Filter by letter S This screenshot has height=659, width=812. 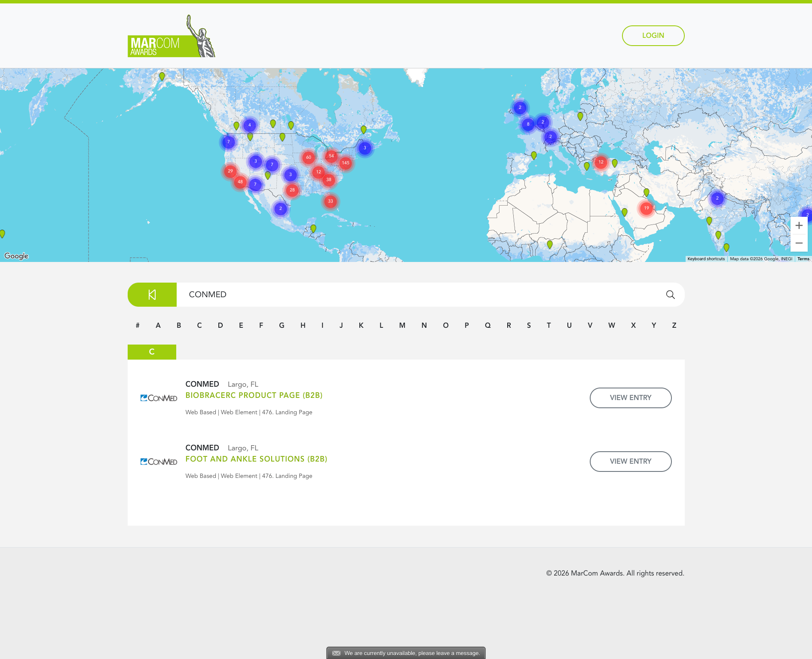click(x=529, y=326)
